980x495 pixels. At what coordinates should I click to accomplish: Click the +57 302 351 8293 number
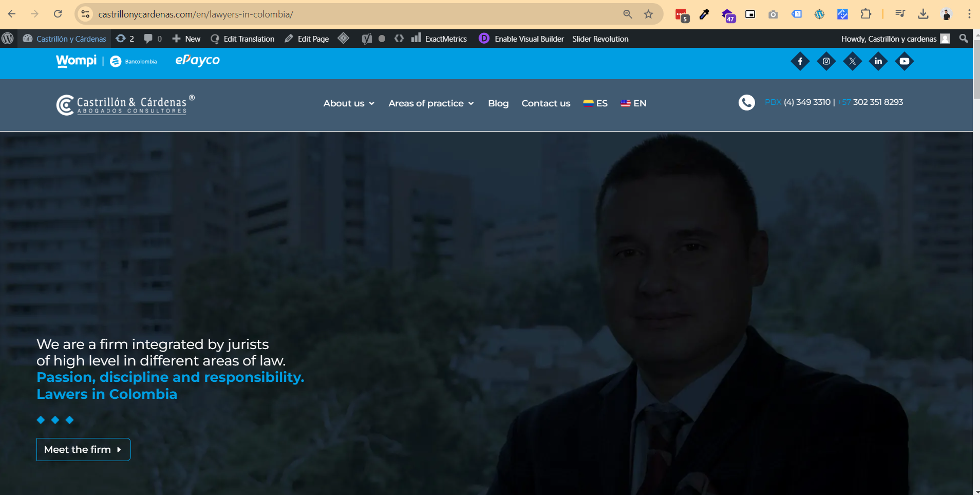coord(870,102)
